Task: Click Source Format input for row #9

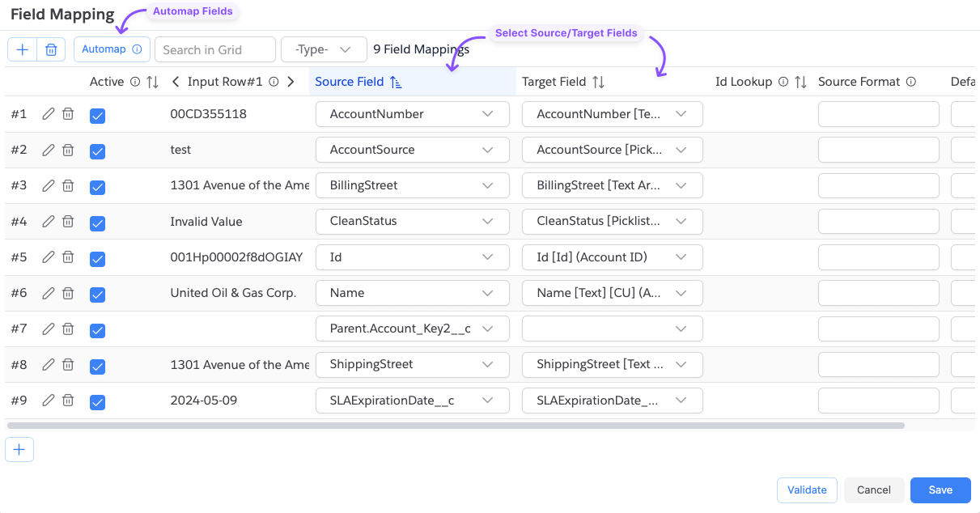Action: [x=879, y=401]
